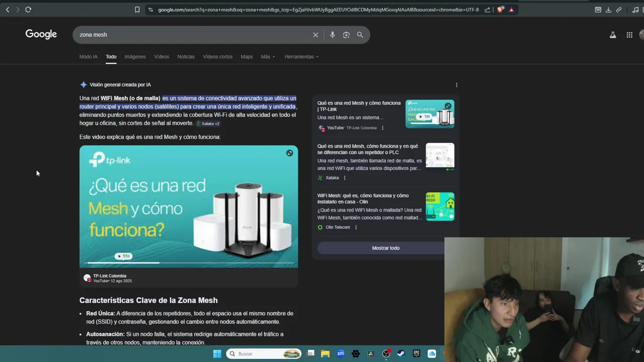Viewport: 644px width, 362px height.
Task: Click the Mostrar todo button
Action: tap(386, 248)
